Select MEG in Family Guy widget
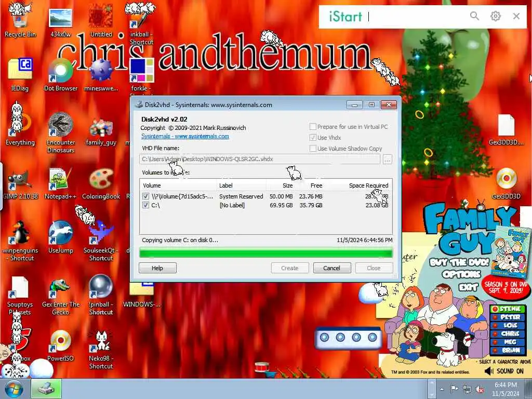 [x=508, y=342]
